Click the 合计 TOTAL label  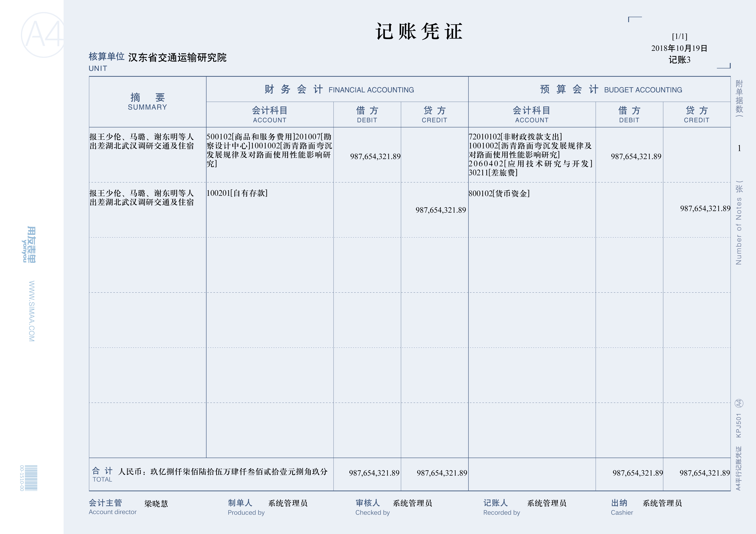click(102, 474)
